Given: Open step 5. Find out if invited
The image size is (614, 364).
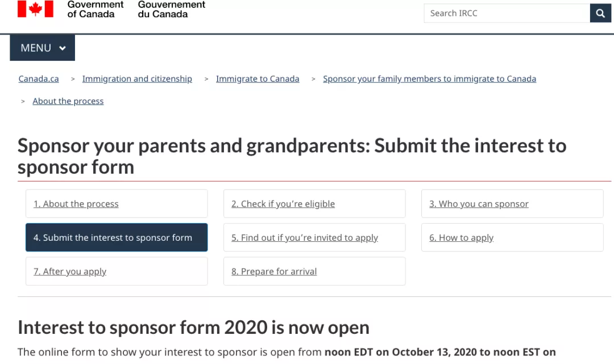Looking at the screenshot, I should 305,237.
